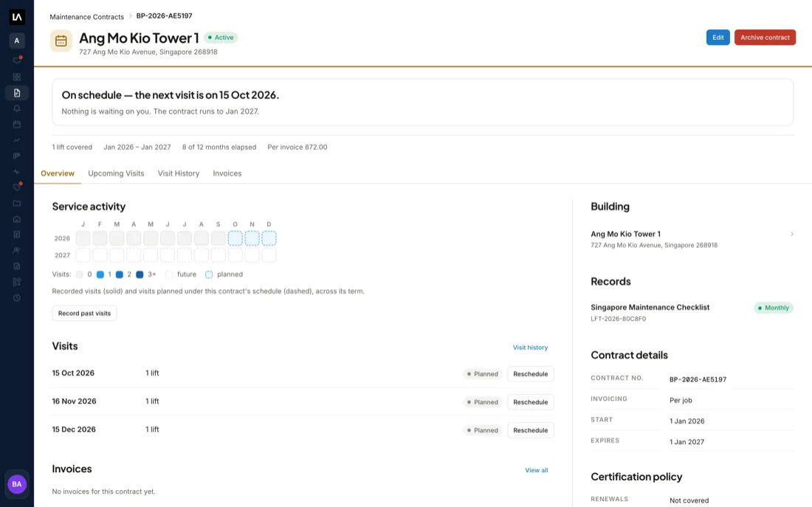Switch to the Upcoming Visits tab
Screen dimensions: 812x507
pos(116,173)
